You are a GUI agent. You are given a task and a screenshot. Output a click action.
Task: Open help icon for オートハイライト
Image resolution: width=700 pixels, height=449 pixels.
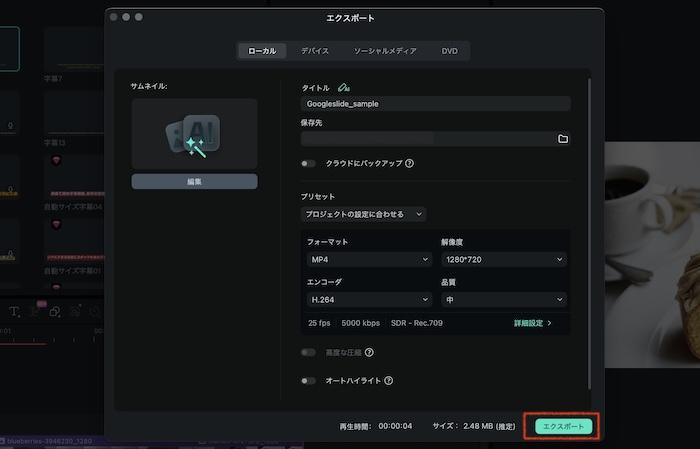tap(389, 381)
